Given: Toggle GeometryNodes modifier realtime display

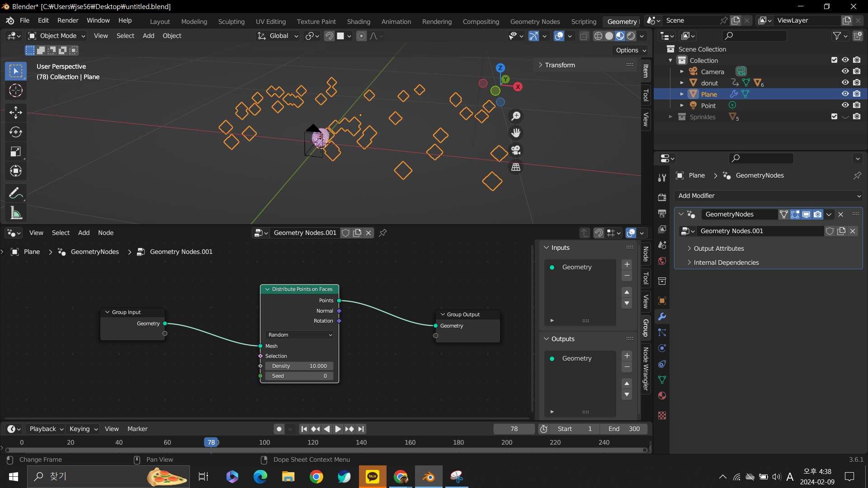Looking at the screenshot, I should click(x=807, y=215).
